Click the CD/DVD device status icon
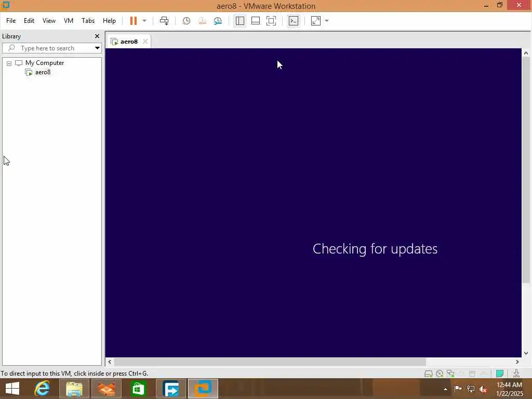This screenshot has height=399, width=532. 440,374
